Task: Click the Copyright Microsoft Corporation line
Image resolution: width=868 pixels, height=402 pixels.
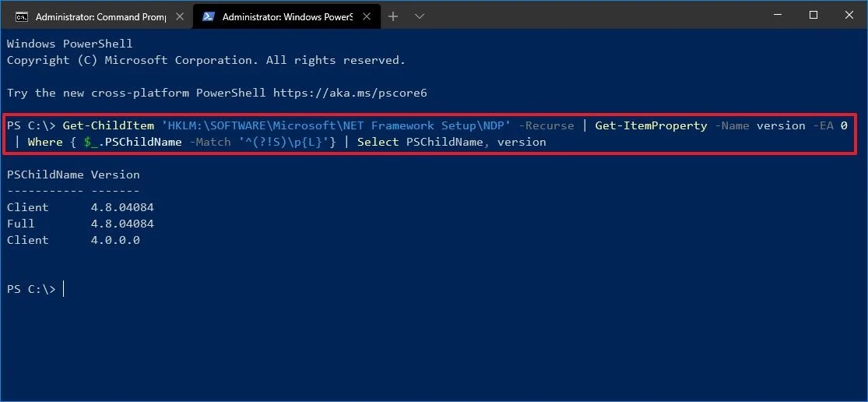Action: tap(206, 60)
